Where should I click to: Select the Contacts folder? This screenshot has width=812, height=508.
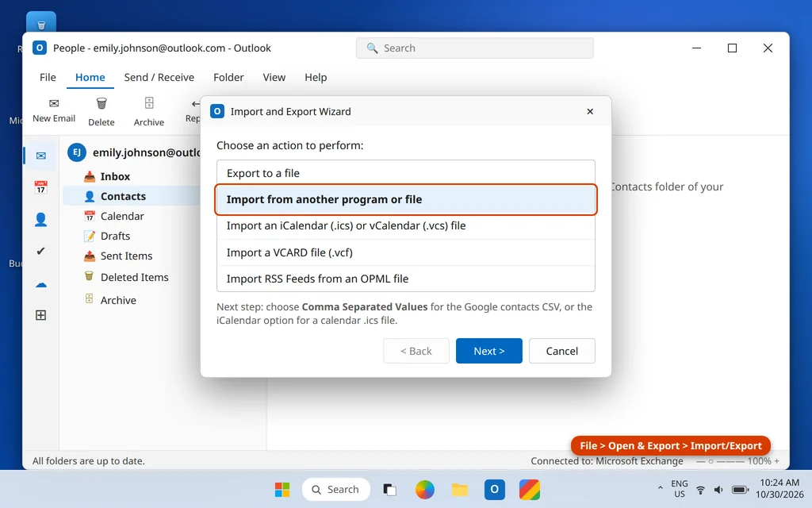132,196
